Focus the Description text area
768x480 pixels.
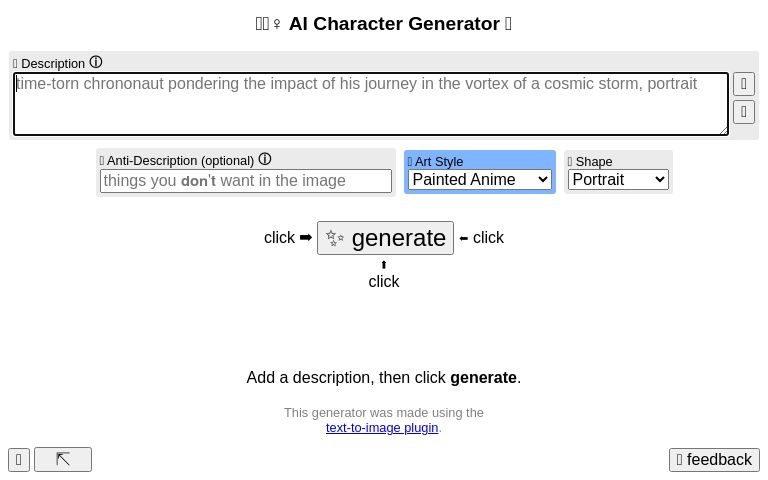[370, 104]
